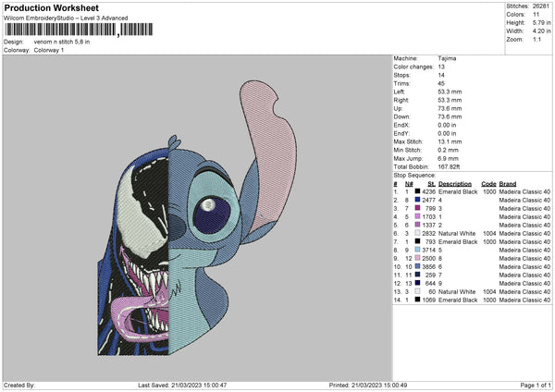Click 'Madeira Classic 40' in stop 10 row
The height and width of the screenshot is (392, 555).
524,267
